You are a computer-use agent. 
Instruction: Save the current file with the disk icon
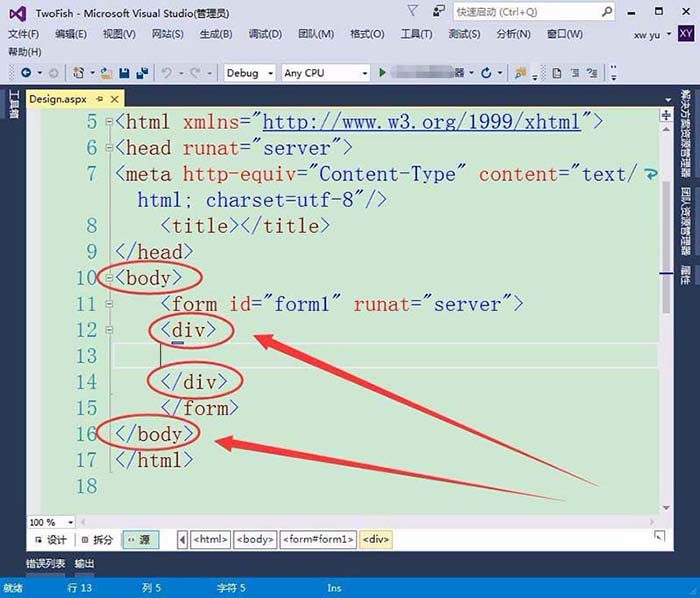point(125,73)
